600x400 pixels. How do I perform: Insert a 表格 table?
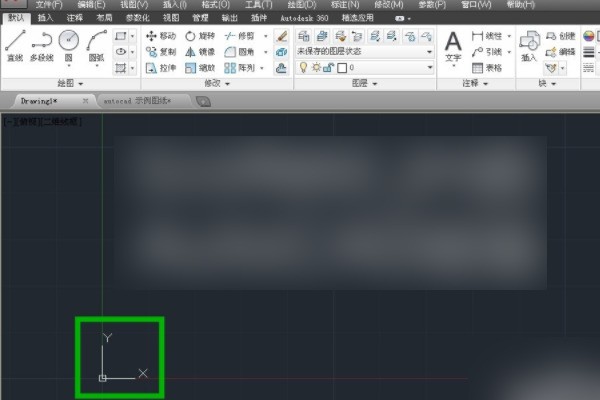pyautogui.click(x=487, y=68)
